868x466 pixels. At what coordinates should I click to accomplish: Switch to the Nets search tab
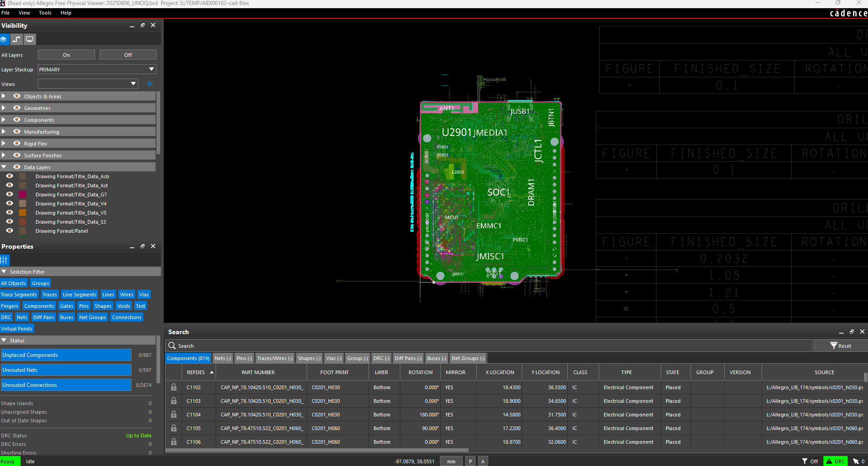pyautogui.click(x=222, y=358)
